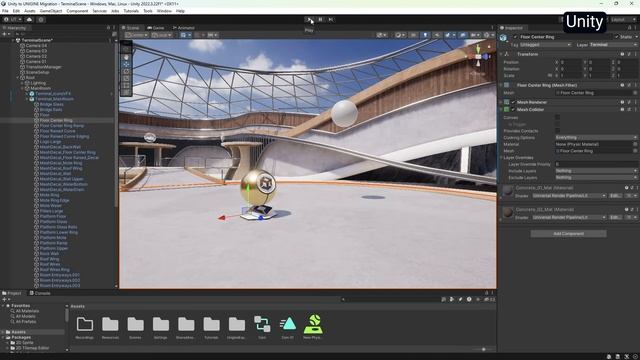Open Mesh Collider component options menu
Viewport: 640px width, 360px height.
636,109
